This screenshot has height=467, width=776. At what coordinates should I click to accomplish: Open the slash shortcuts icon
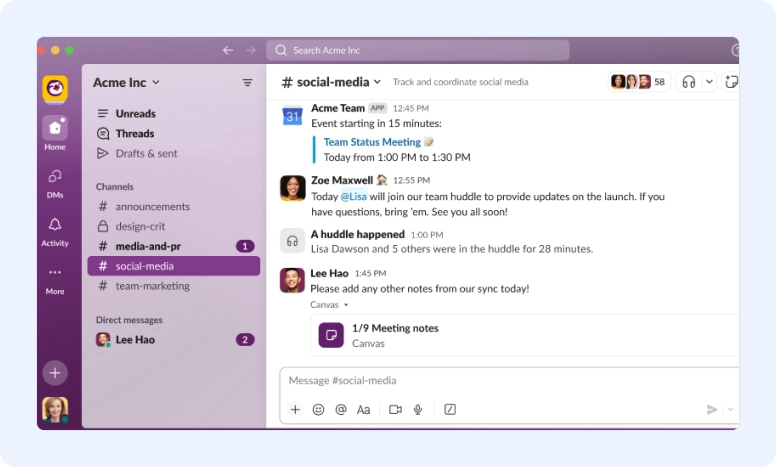click(450, 409)
